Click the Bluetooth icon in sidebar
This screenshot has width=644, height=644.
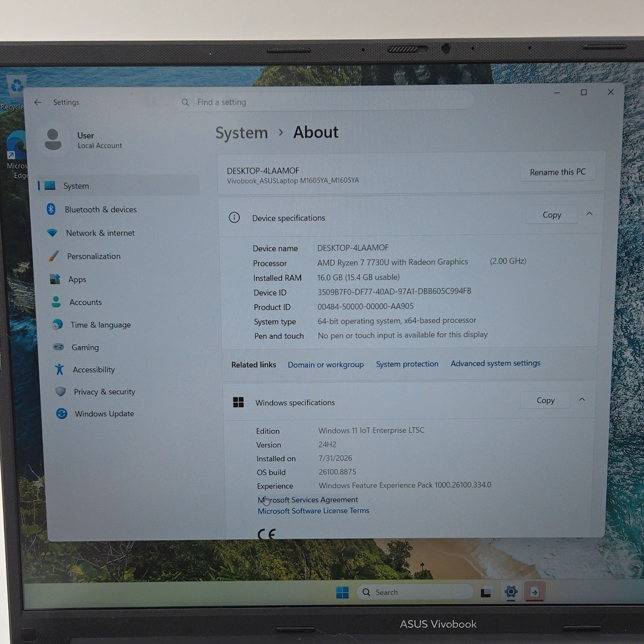click(x=51, y=209)
